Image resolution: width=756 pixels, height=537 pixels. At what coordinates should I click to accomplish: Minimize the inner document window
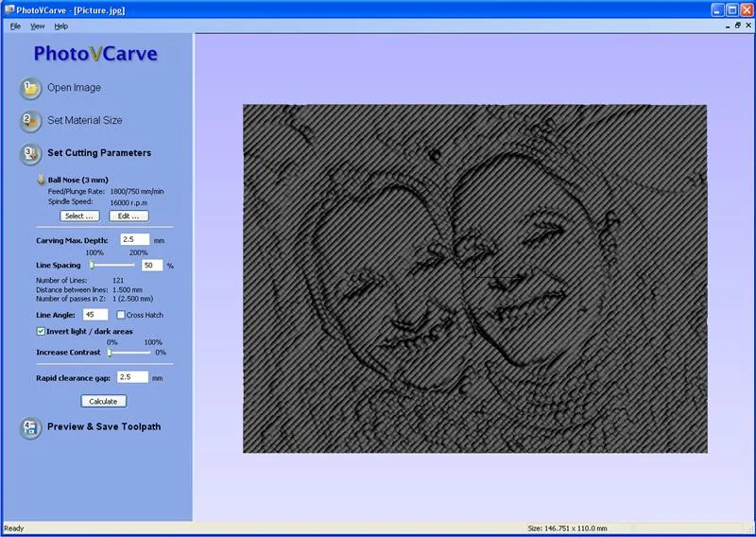[728, 26]
